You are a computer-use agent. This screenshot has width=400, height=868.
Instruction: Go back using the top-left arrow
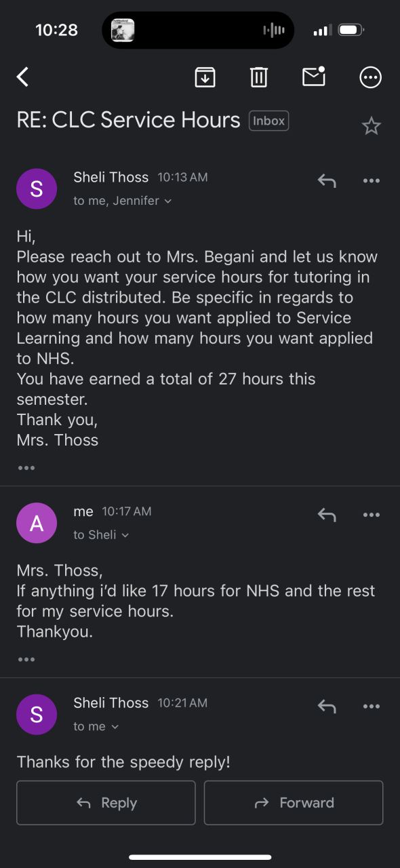23,77
